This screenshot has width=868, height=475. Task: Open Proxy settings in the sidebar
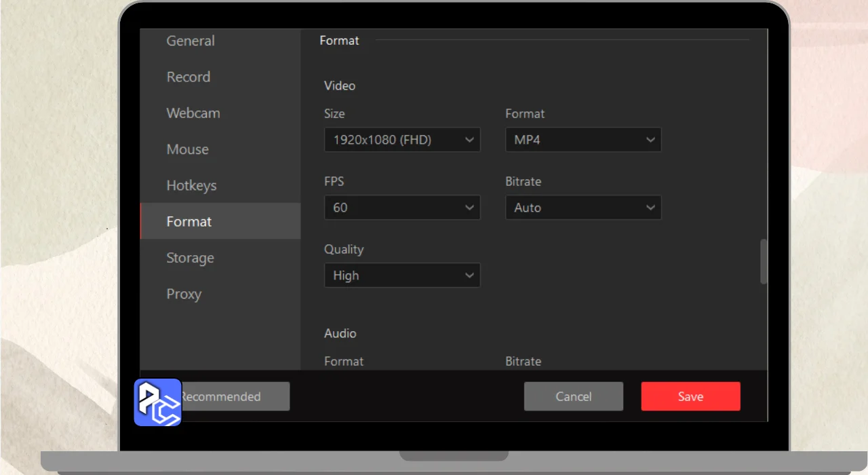[184, 294]
